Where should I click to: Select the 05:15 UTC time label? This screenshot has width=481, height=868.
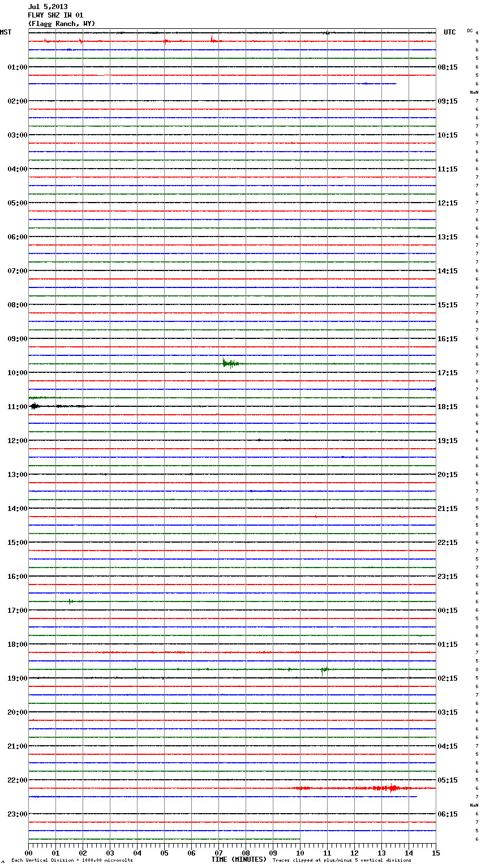click(447, 780)
